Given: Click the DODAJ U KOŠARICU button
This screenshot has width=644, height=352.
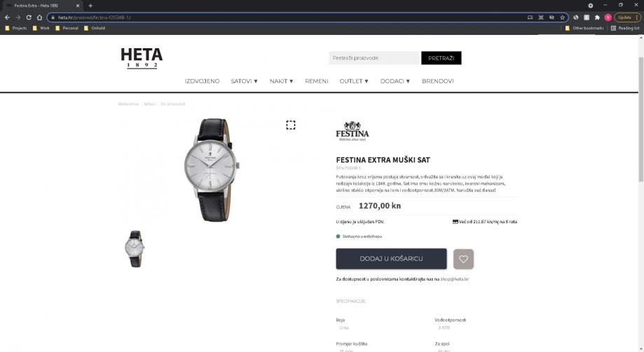Looking at the screenshot, I should tap(392, 259).
